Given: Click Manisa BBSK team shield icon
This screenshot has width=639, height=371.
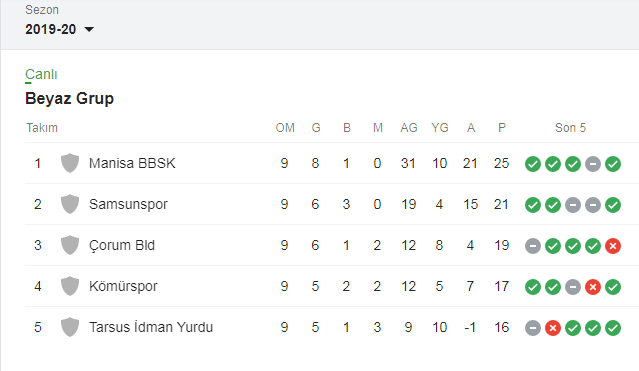Looking at the screenshot, I should point(70,163).
